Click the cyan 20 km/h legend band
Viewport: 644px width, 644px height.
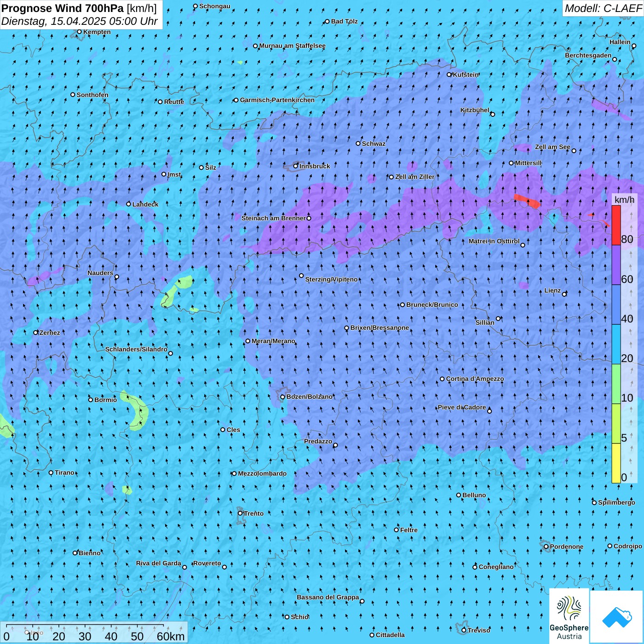coord(616,345)
